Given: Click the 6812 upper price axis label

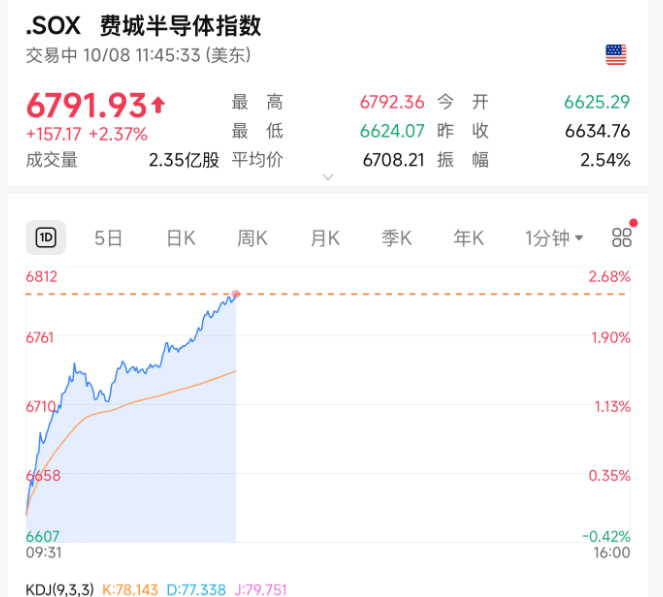Looking at the screenshot, I should [41, 276].
